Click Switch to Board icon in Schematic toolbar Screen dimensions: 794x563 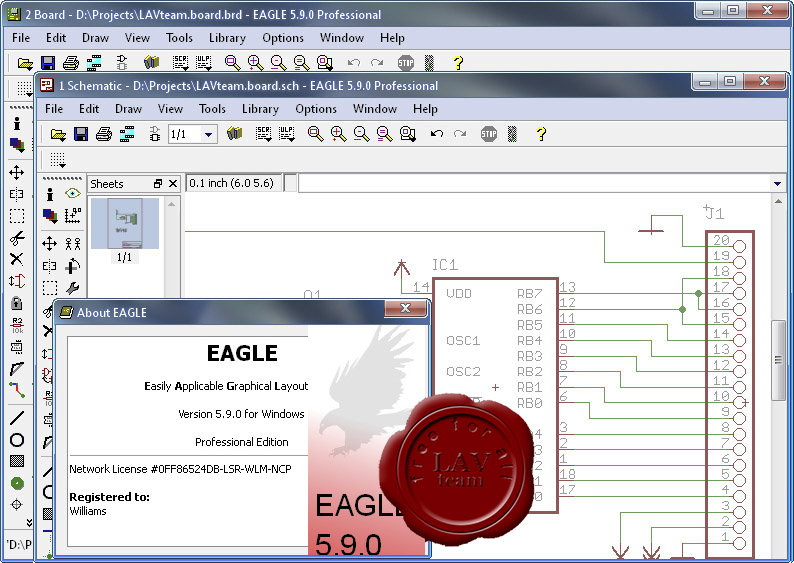point(154,134)
